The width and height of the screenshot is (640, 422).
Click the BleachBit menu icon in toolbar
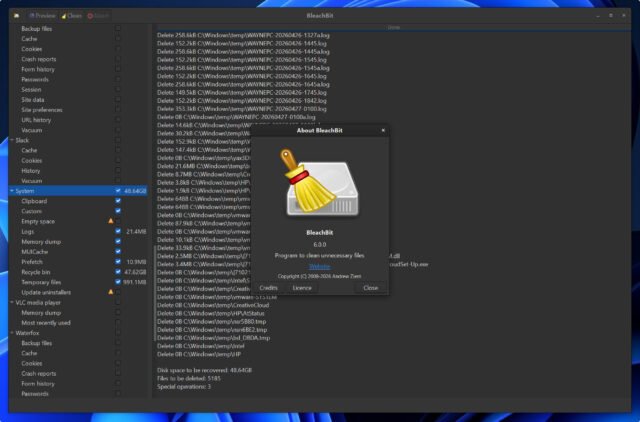17,16
